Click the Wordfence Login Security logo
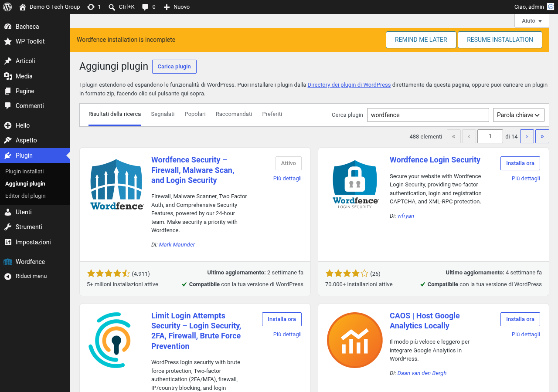 pos(355,184)
